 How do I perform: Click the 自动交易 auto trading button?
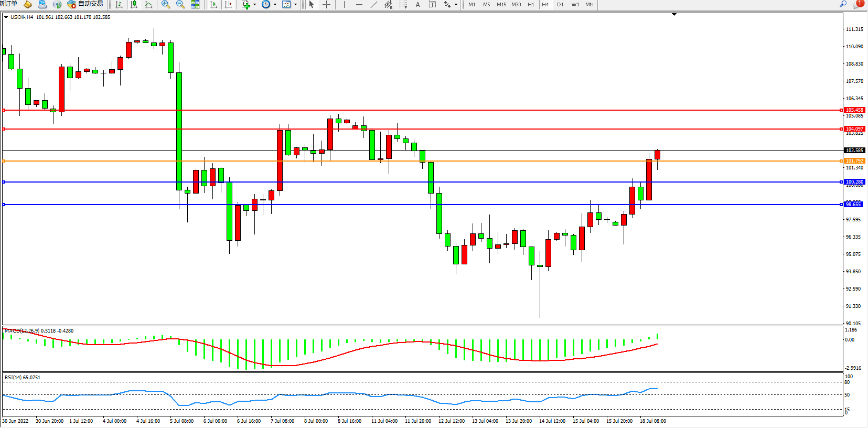(x=85, y=4)
